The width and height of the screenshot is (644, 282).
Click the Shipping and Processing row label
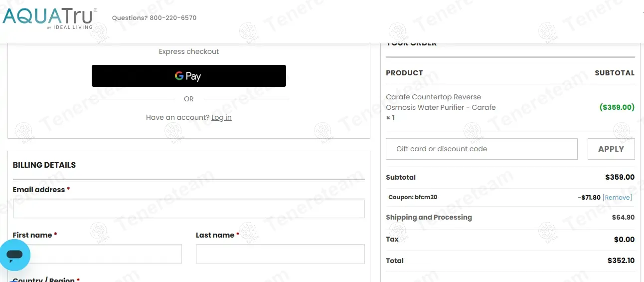[429, 217]
